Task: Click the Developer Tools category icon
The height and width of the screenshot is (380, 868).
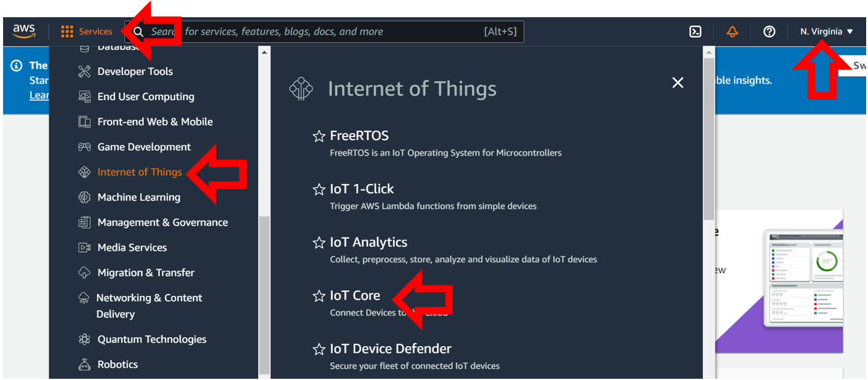Action: pos(84,71)
